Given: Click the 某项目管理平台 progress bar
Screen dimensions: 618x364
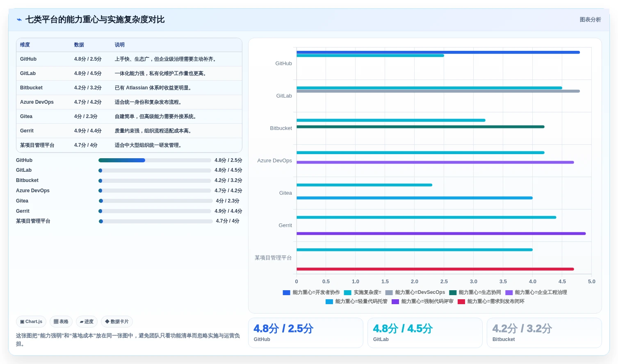Looking at the screenshot, I should (x=155, y=221).
